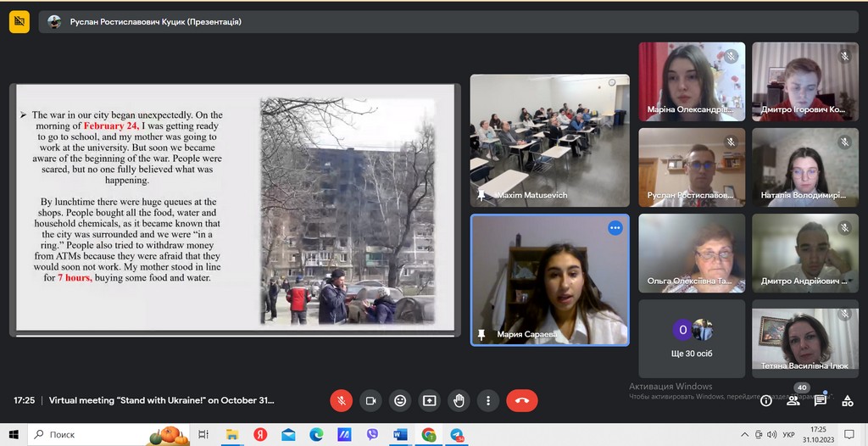
Task: Show the participants list panel
Action: point(793,401)
